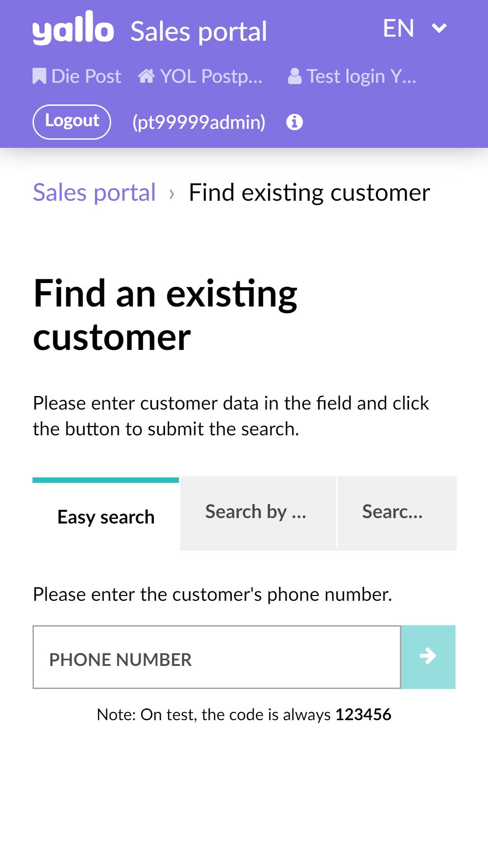
Task: Click the bookmark icon beside Die Post
Action: pyautogui.click(x=39, y=76)
